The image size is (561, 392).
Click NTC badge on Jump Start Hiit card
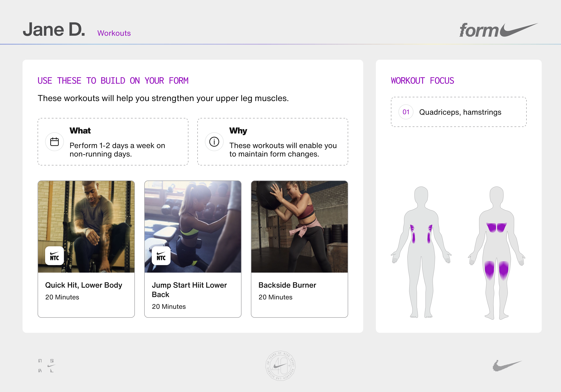tap(161, 256)
